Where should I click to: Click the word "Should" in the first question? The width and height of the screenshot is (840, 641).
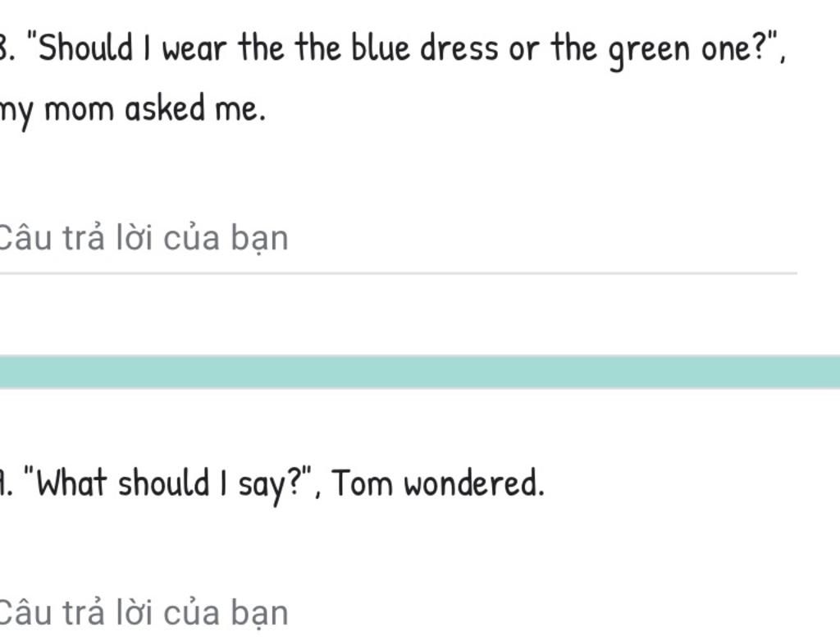[85, 49]
